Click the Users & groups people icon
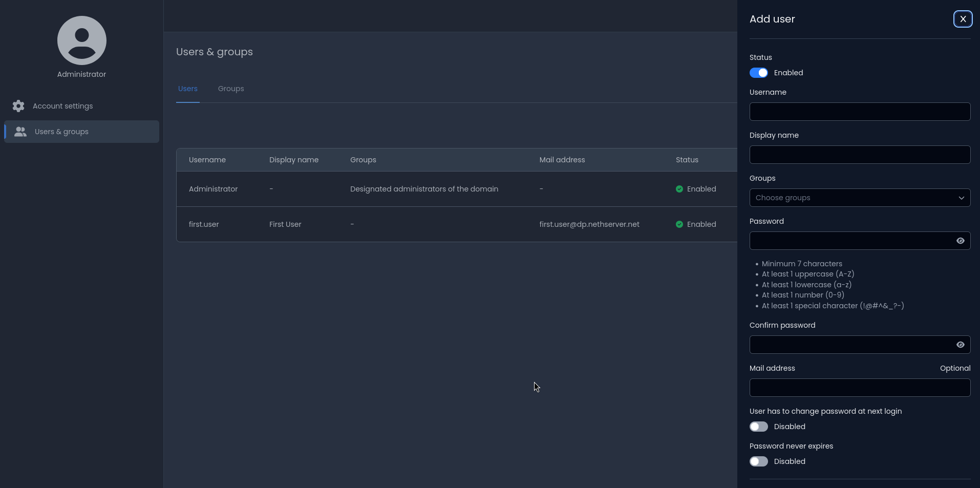The image size is (980, 488). click(x=20, y=132)
